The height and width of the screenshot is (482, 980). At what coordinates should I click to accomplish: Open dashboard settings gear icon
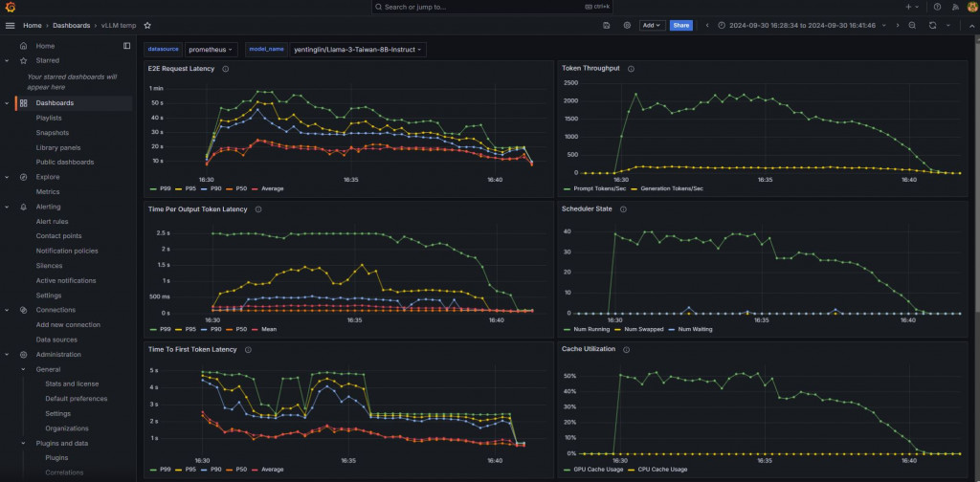[628, 26]
